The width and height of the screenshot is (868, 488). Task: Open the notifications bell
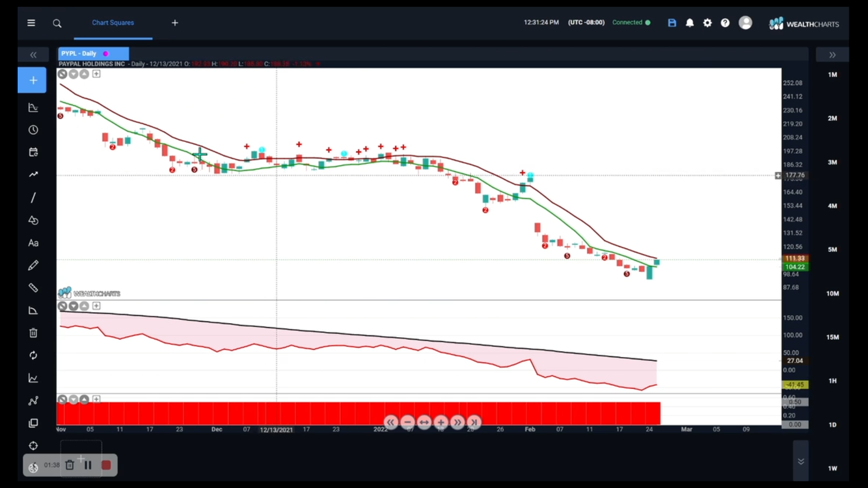coord(690,23)
